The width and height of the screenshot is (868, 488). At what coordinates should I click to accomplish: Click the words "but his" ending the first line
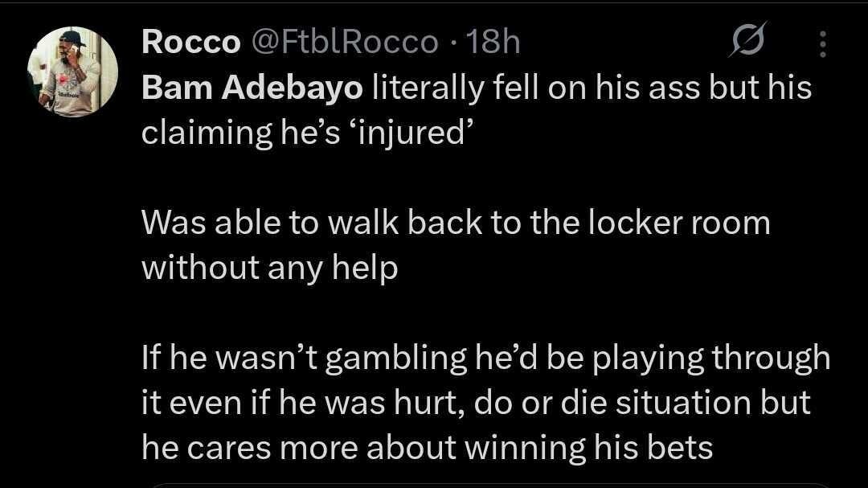coord(759,88)
